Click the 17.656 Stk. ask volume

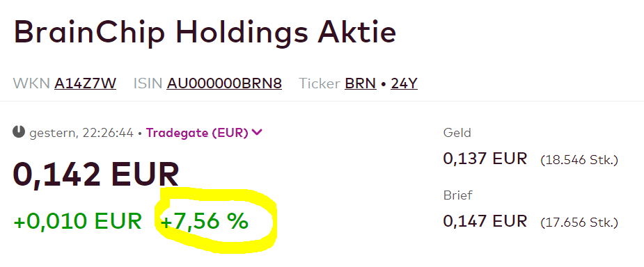coord(579,222)
